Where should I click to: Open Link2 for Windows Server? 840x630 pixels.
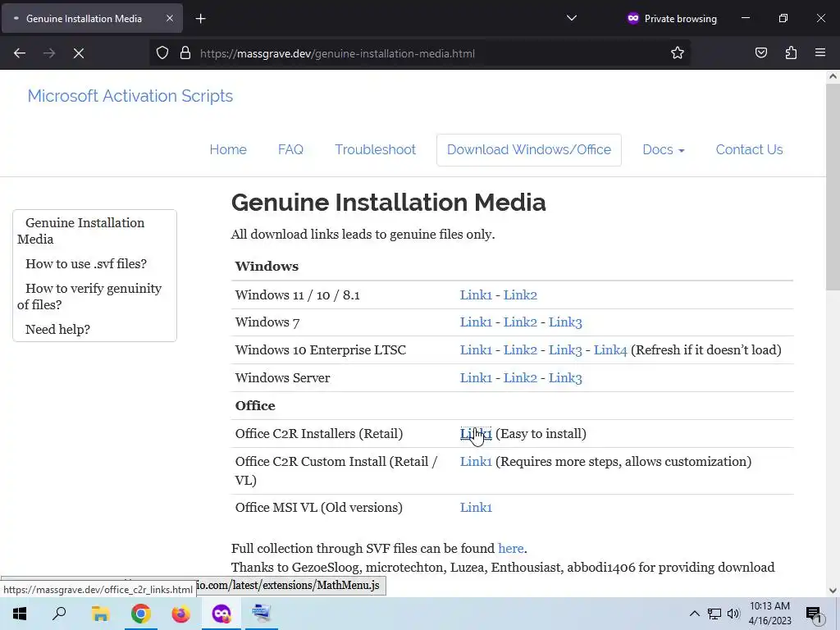519,377
